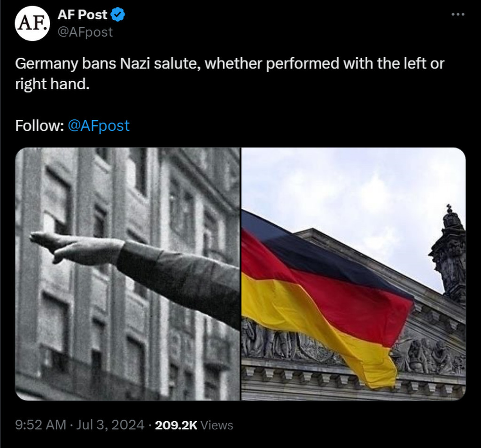Click the Jul 3, 2024 date
The width and height of the screenshot is (481, 448).
(x=110, y=425)
